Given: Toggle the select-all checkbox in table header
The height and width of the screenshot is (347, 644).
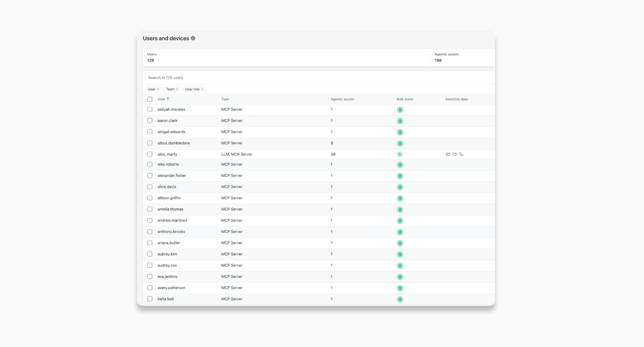Looking at the screenshot, I should 150,99.
